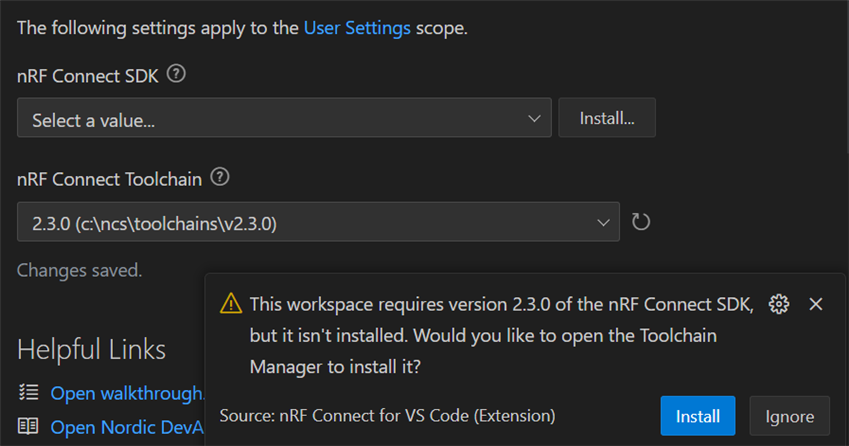Dismiss the SDK warning notification
849x446 pixels.
815,304
